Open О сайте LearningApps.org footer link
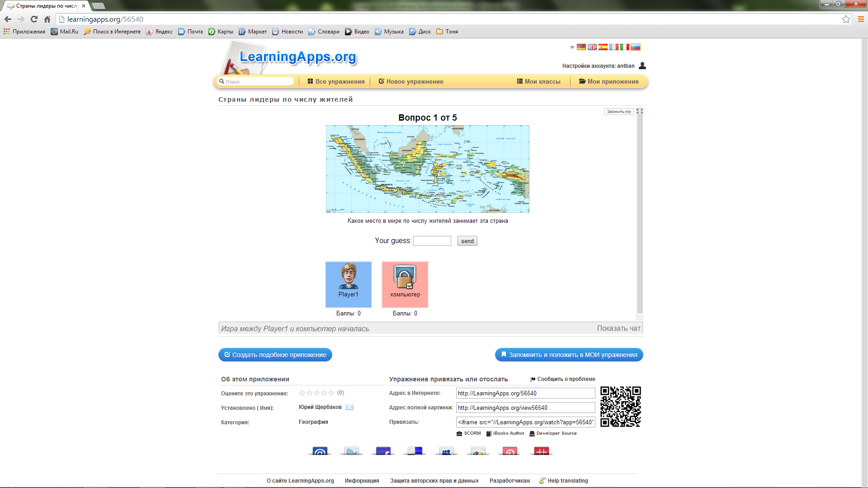 click(x=300, y=481)
